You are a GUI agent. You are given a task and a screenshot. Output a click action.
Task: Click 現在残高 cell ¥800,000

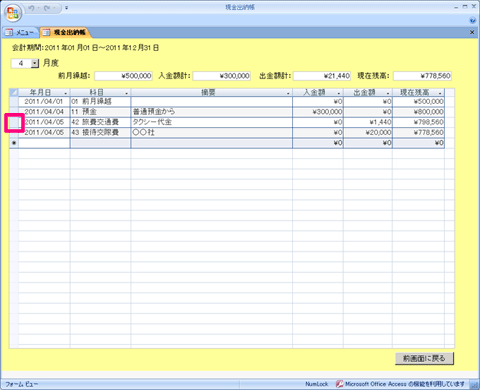419,112
